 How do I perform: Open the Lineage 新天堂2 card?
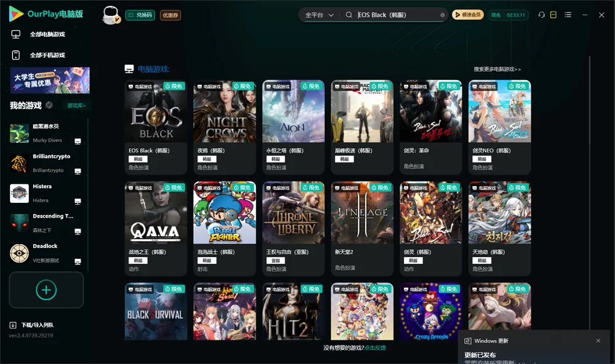pos(362,229)
